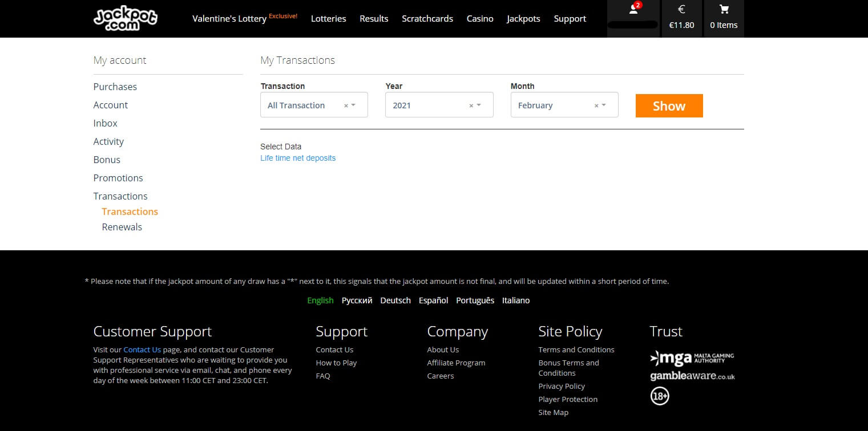Open the Transaction type dropdown

click(x=314, y=105)
